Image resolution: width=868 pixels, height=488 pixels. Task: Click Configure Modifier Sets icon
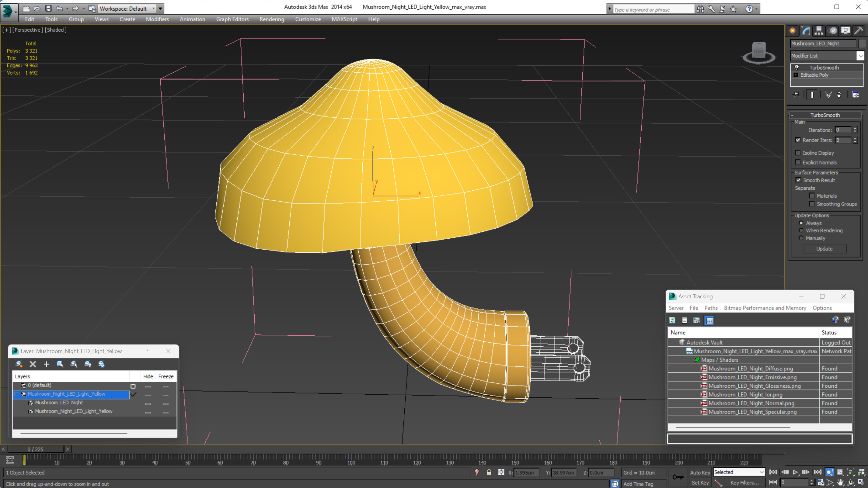[x=855, y=95]
